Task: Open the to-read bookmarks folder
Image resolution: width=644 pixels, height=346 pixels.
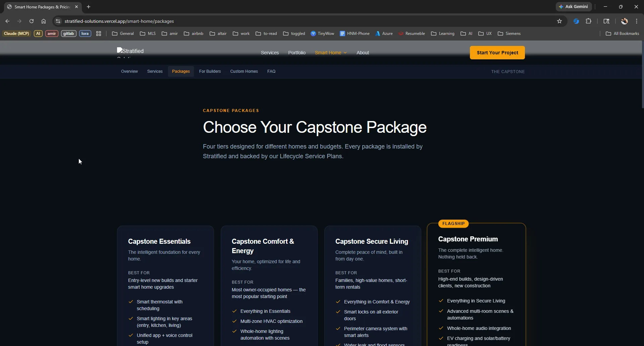Action: click(266, 34)
